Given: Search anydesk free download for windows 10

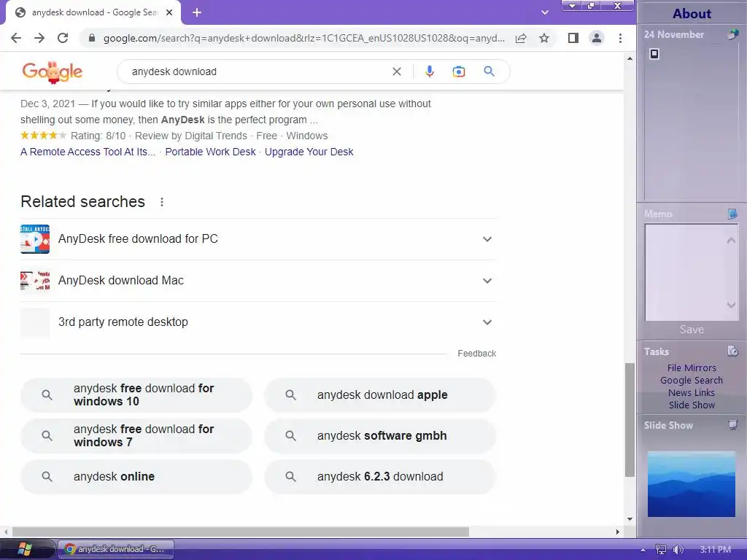Looking at the screenshot, I should (136, 394).
